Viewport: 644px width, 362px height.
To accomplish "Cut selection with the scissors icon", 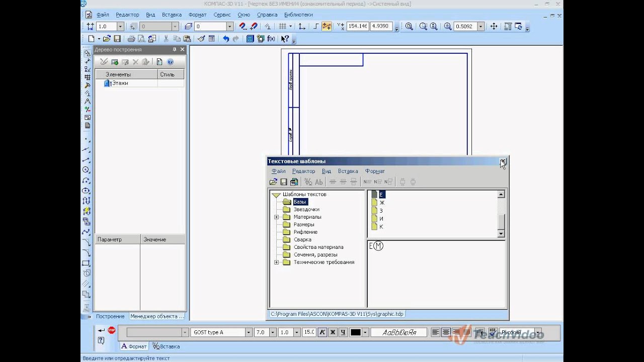I will (x=166, y=39).
